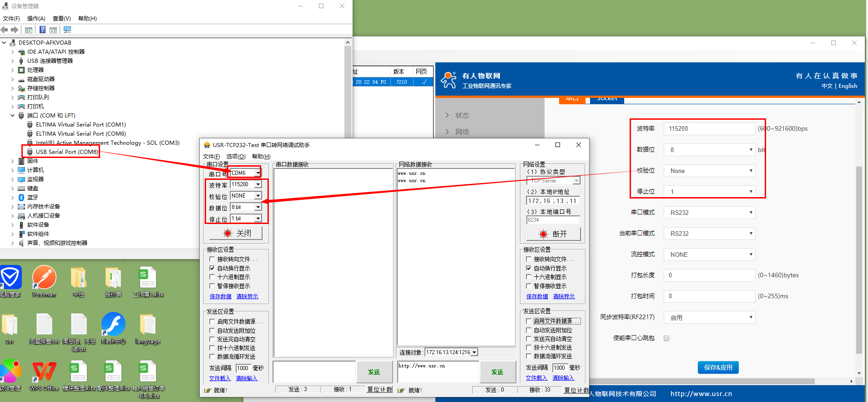868x402 pixels.
Task: Check 暂停接收显示 in network-side receive settings
Action: point(529,286)
